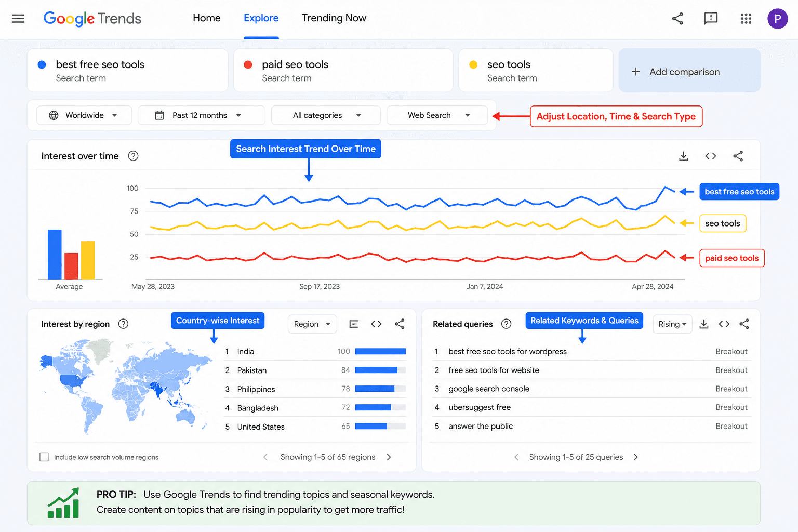Edit the 'seo tools' search term field
Image resolution: width=798 pixels, height=532 pixels.
(x=536, y=71)
